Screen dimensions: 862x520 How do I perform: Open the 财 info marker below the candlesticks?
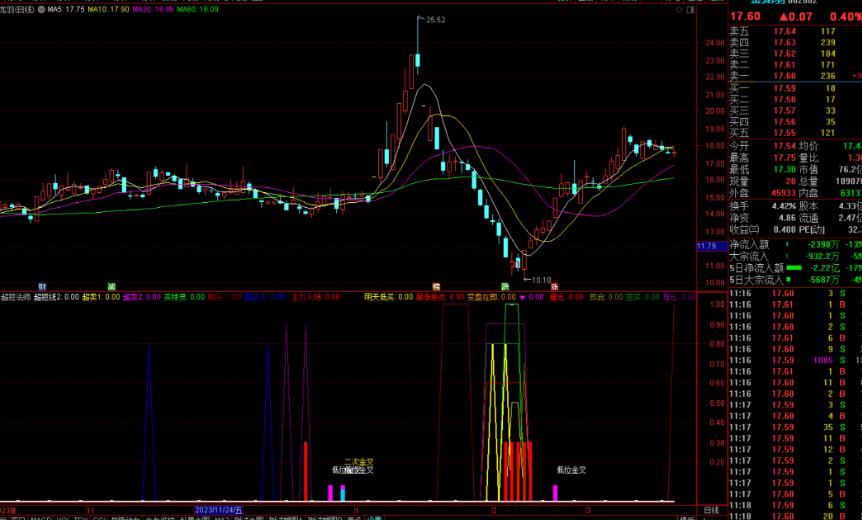[x=42, y=286]
